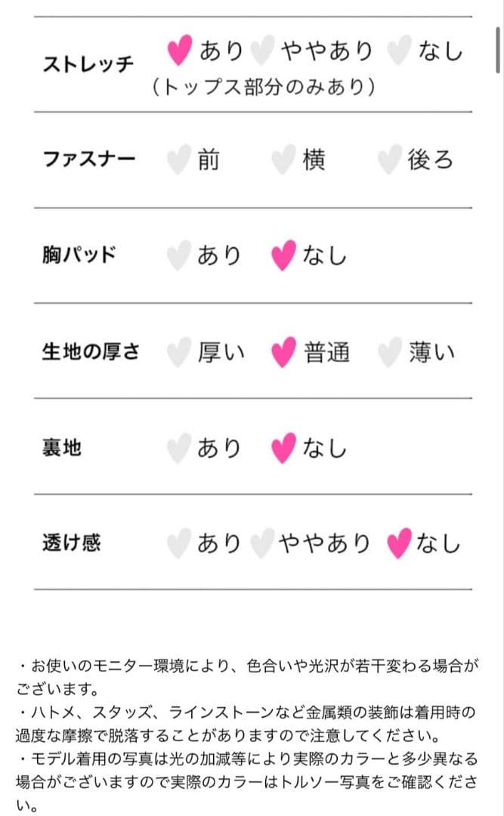Click the pink heart beside ストレッチ あり

coord(179,51)
